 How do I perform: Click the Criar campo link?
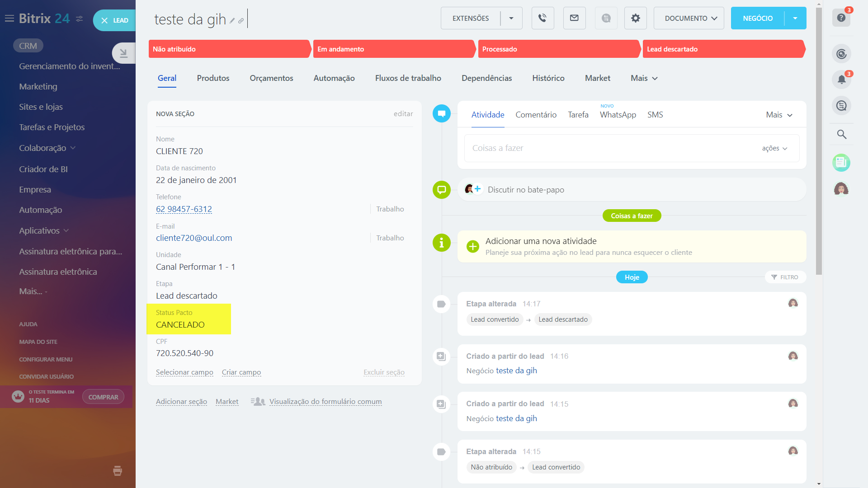241,372
